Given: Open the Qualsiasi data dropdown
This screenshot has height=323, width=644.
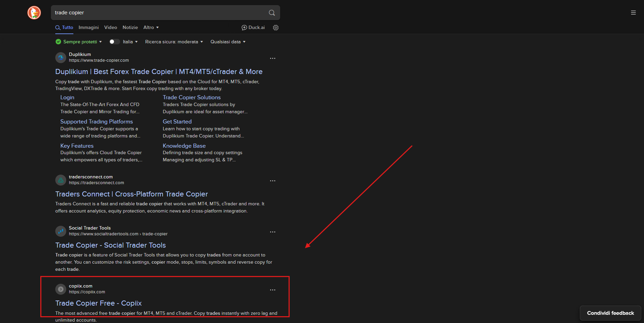Looking at the screenshot, I should [x=228, y=42].
